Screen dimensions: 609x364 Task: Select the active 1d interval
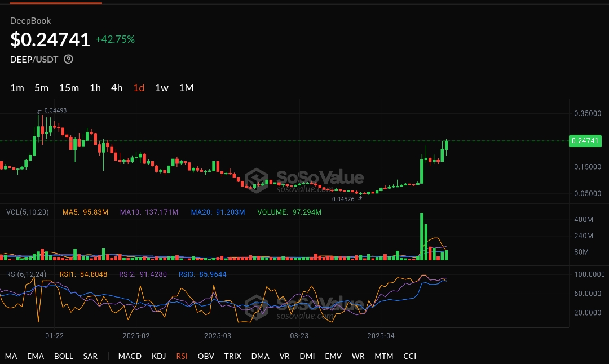[x=139, y=88]
